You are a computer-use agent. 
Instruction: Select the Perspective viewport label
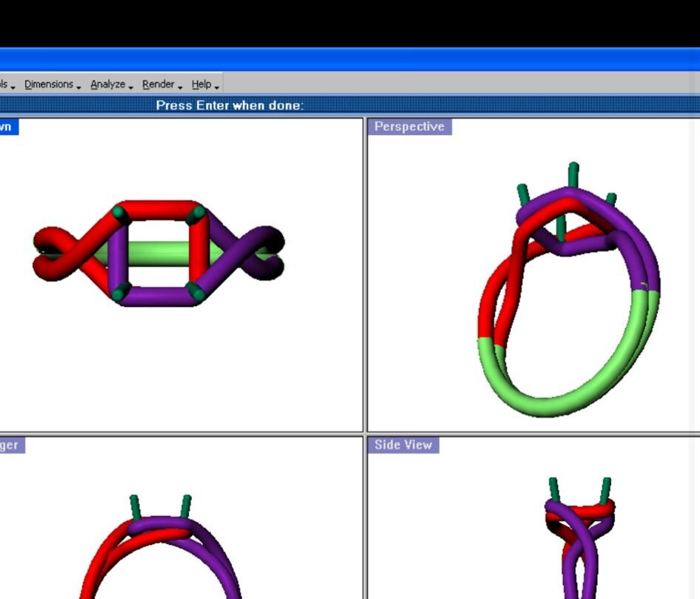pos(409,127)
